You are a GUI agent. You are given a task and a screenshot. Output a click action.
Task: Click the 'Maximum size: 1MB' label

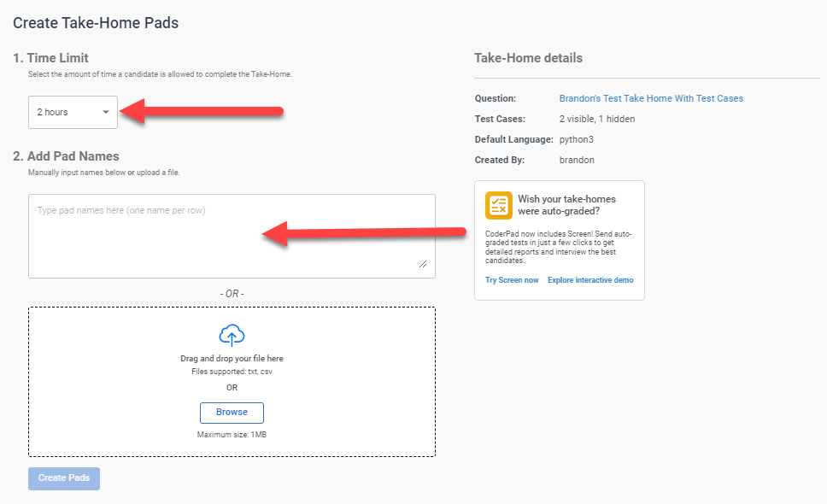[x=232, y=435]
